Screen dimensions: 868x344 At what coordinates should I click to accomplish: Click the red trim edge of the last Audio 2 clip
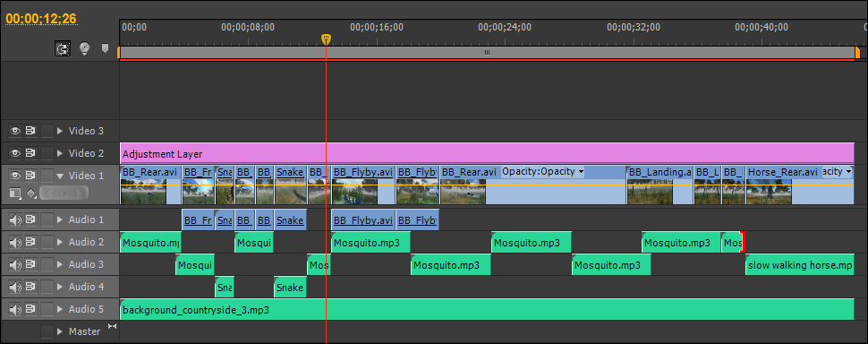pos(743,242)
